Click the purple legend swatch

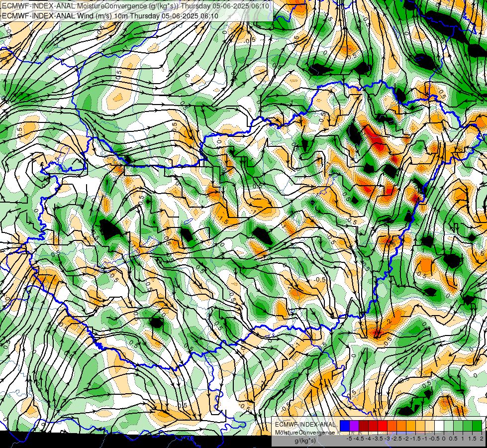pos(354,426)
